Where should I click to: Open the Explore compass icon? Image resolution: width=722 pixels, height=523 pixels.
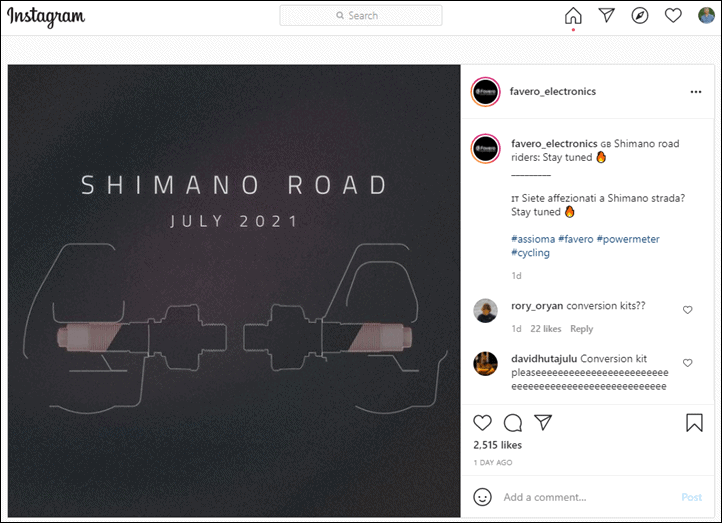point(640,16)
